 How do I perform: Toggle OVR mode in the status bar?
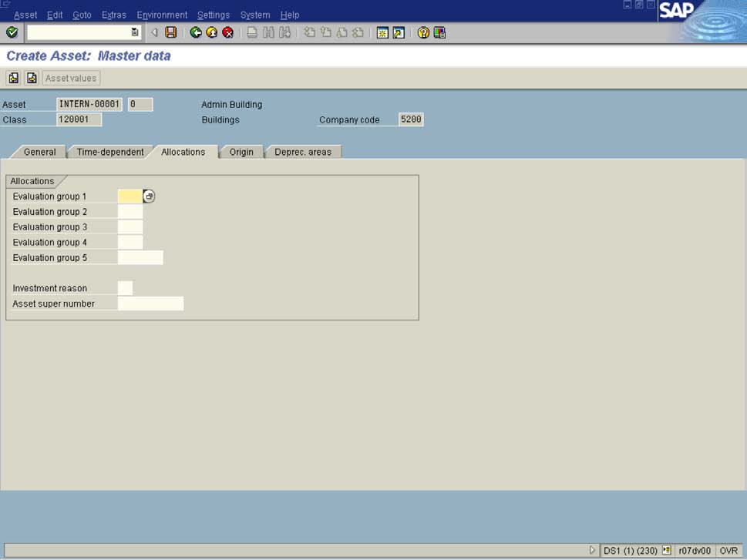[x=727, y=550]
